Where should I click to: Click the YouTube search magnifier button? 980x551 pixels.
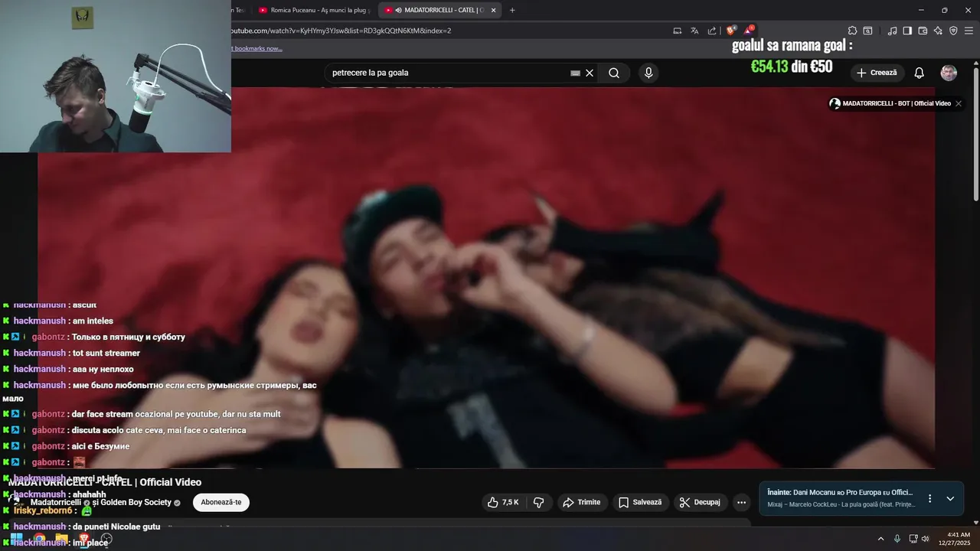pos(614,73)
